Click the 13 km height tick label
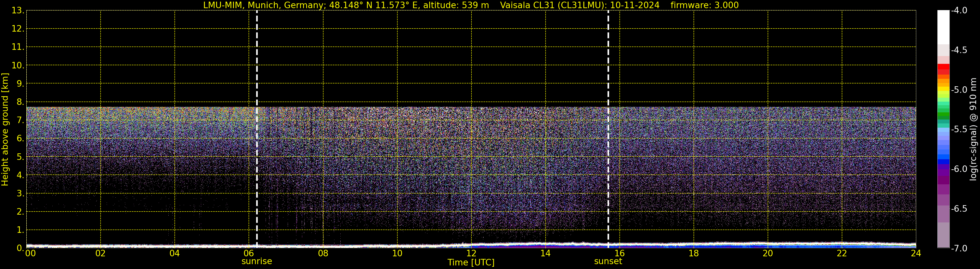The width and height of the screenshot is (980, 269). click(x=18, y=11)
